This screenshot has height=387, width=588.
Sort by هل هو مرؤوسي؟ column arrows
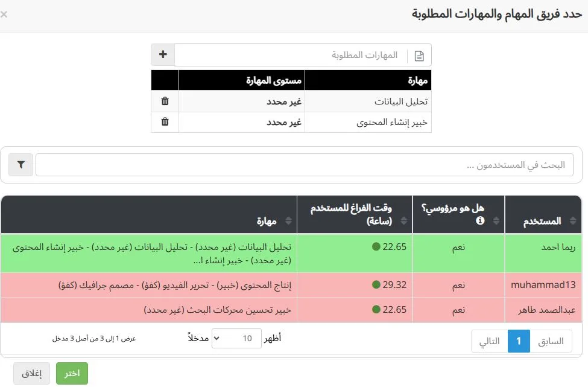coord(496,220)
